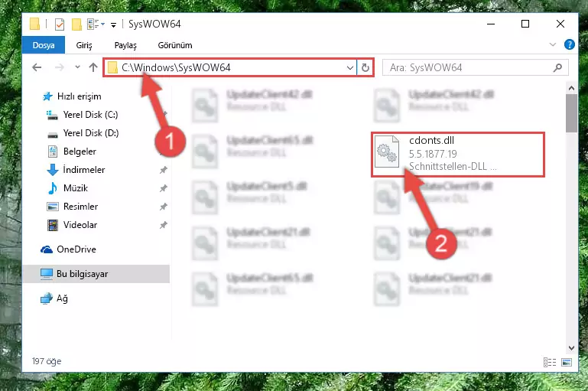This screenshot has height=391, width=588.
Task: Expand the ribbon with the chevron
Action: click(552, 44)
